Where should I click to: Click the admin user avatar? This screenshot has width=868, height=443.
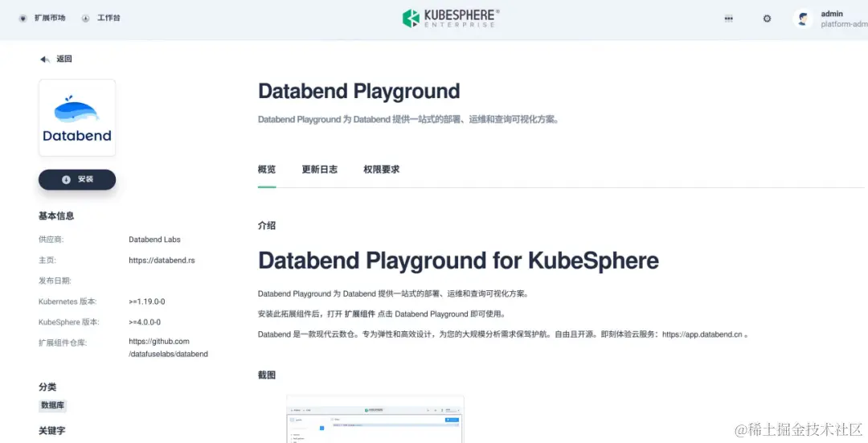[803, 18]
